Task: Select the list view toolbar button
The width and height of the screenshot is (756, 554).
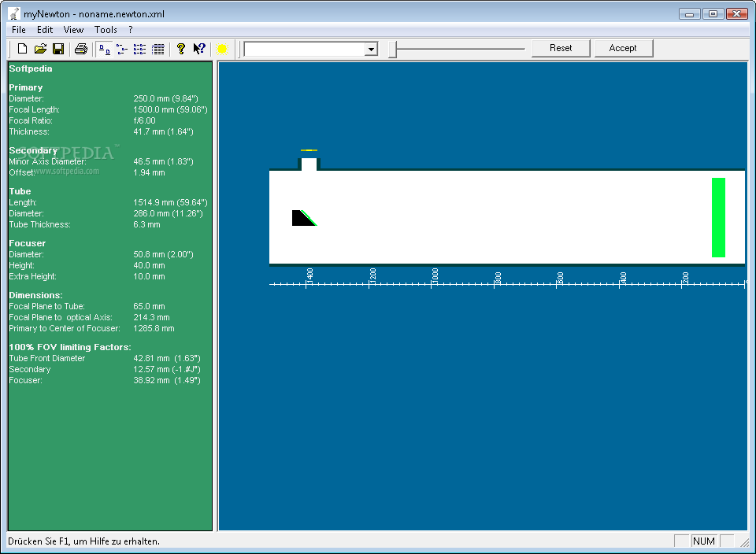Action: click(x=140, y=49)
